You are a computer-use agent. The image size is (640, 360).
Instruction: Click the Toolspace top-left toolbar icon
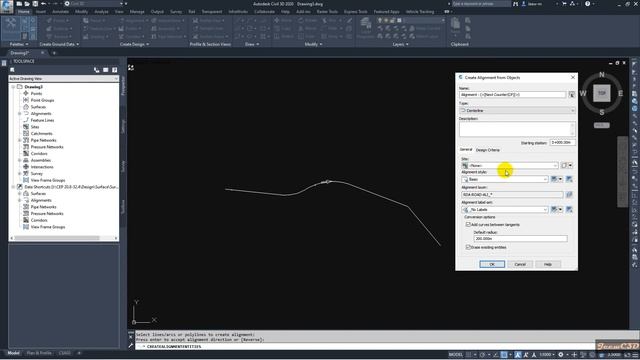(12, 70)
